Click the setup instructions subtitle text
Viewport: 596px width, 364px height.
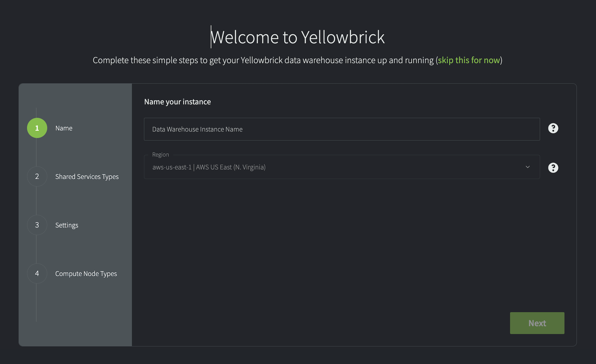(263, 60)
